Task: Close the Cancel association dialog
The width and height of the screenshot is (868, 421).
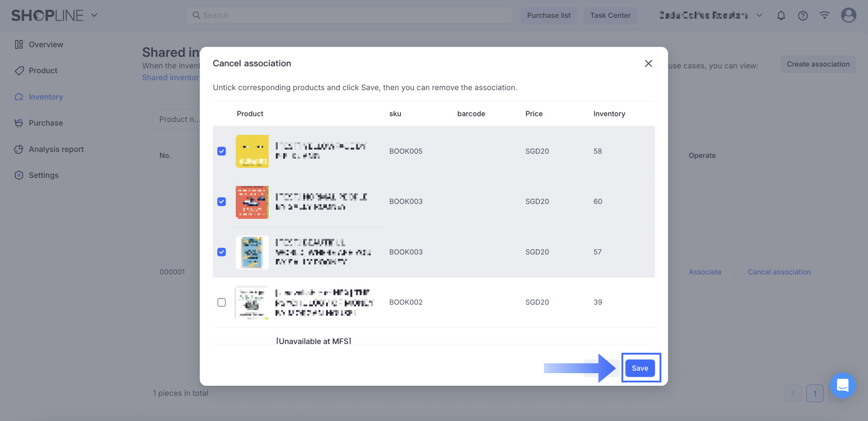Action: tap(648, 63)
